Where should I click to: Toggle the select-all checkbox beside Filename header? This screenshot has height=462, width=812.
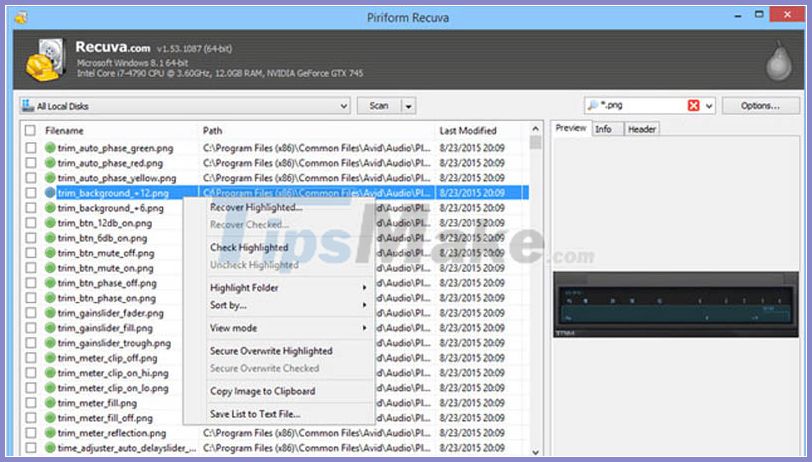(31, 131)
